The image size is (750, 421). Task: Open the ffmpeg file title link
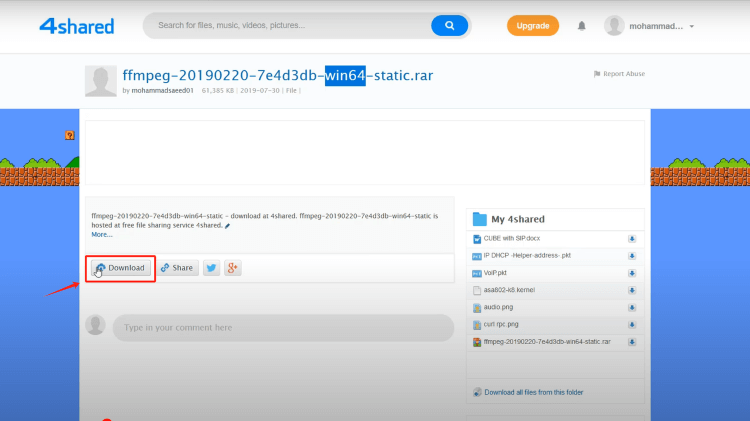click(x=277, y=75)
